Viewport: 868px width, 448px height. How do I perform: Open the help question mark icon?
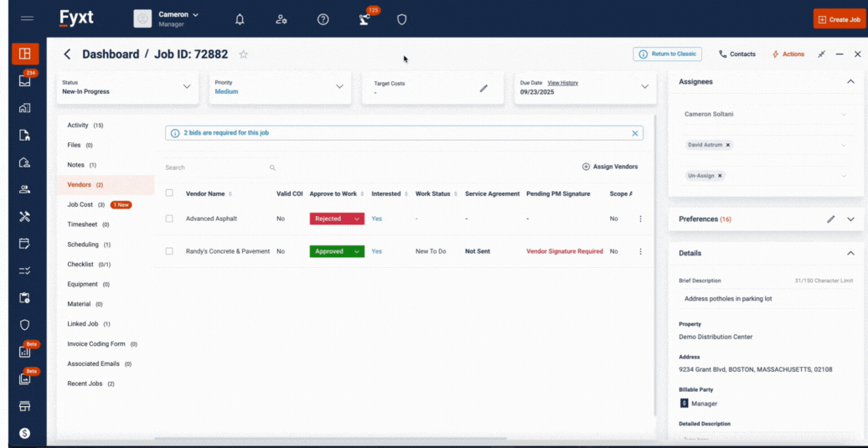(323, 19)
